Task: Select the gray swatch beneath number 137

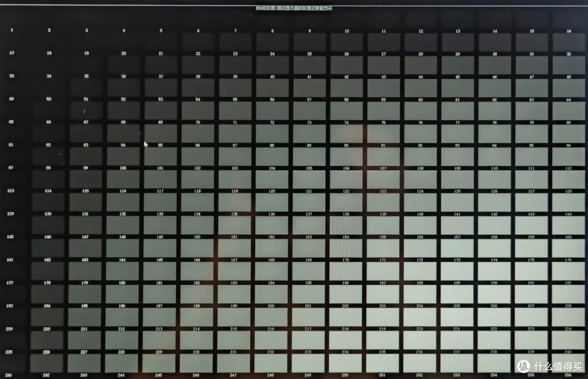Action: coord(309,225)
